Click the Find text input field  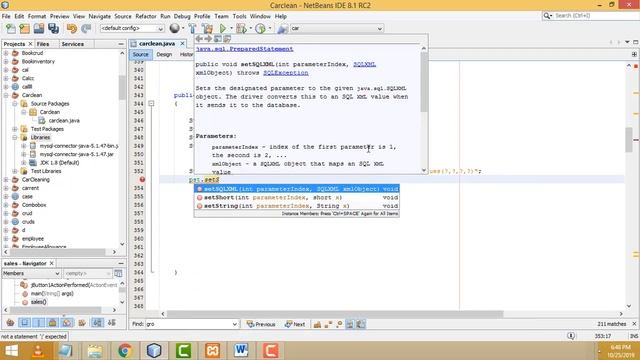[x=188, y=324]
